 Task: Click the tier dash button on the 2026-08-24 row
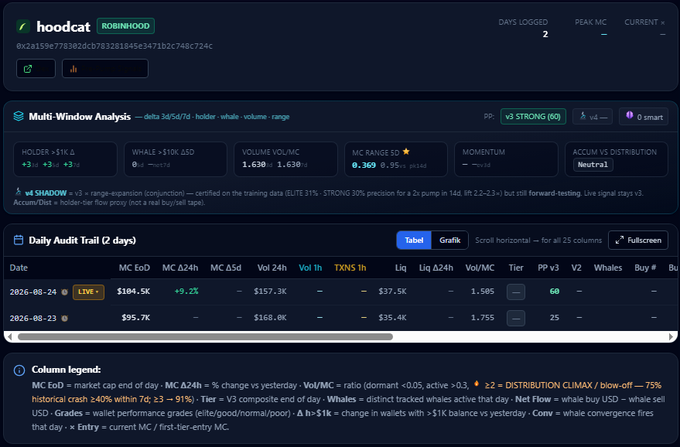point(516,292)
